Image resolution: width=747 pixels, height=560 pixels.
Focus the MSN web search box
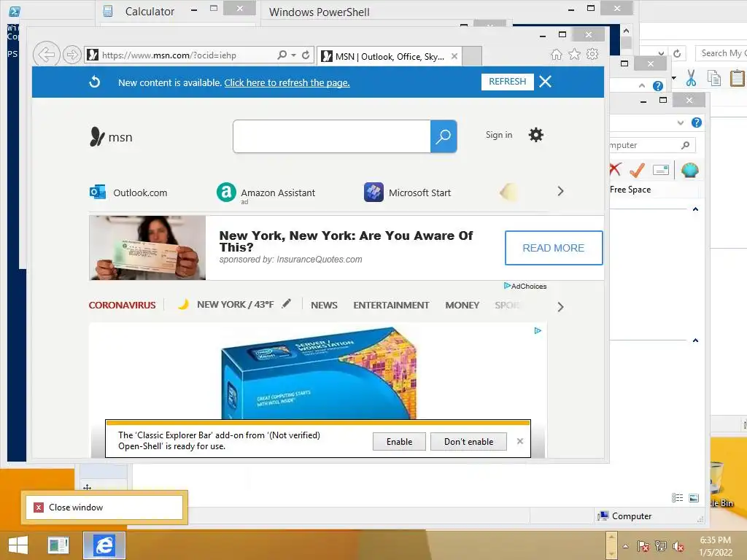332,136
